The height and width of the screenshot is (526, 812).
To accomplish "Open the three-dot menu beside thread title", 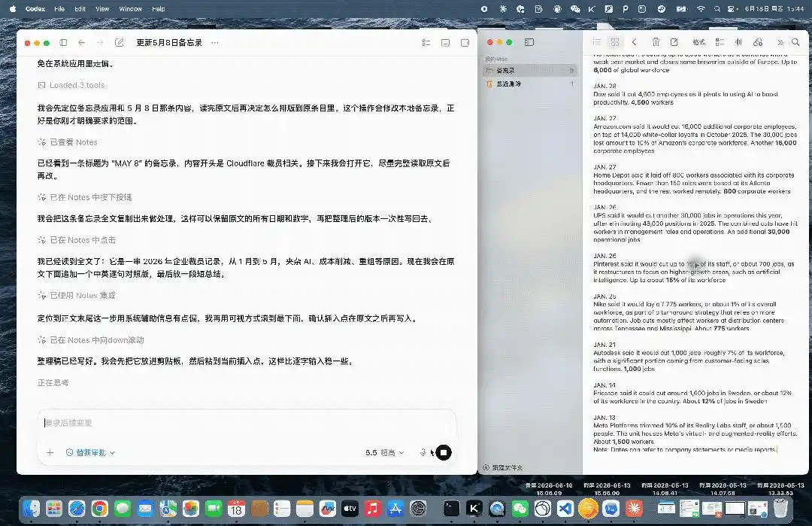I will (215, 42).
